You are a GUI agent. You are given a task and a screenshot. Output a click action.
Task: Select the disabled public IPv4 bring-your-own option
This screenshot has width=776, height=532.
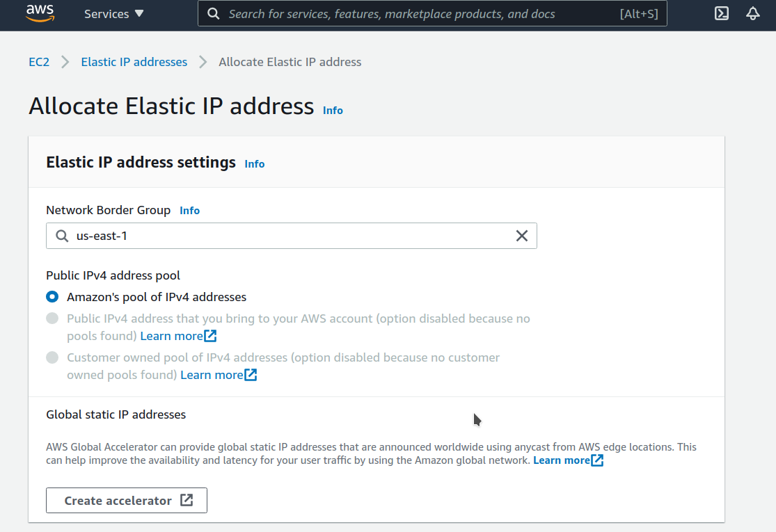click(x=52, y=319)
